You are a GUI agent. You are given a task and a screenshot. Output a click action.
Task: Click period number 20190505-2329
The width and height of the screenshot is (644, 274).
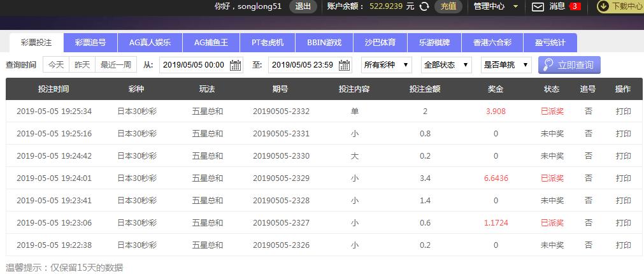tap(281, 178)
